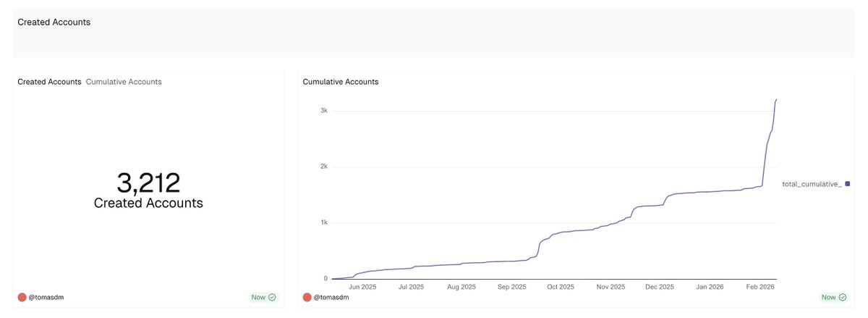
Task: Open @tomasdm link under Created Accounts panel
Action: coord(46,297)
